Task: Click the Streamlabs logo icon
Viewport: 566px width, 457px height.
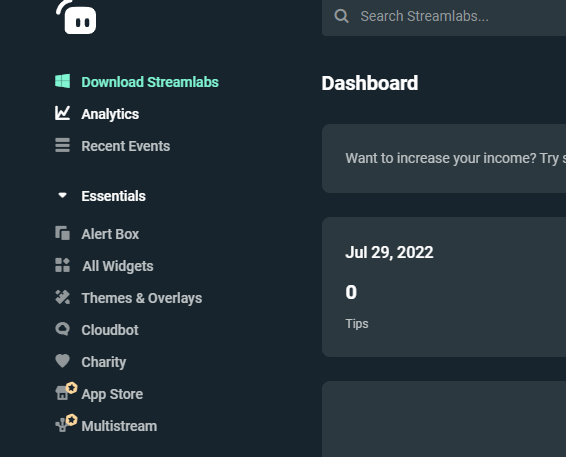Action: [x=76, y=17]
